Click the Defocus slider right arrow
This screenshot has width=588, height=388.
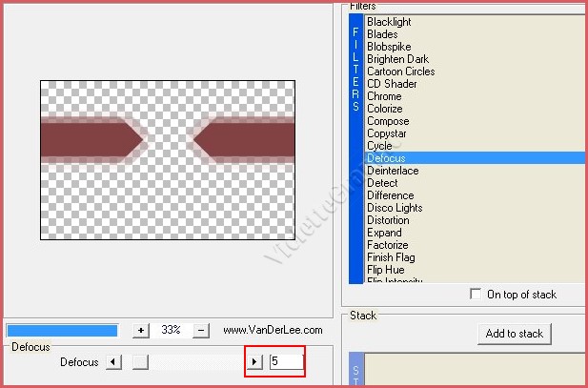point(254,362)
